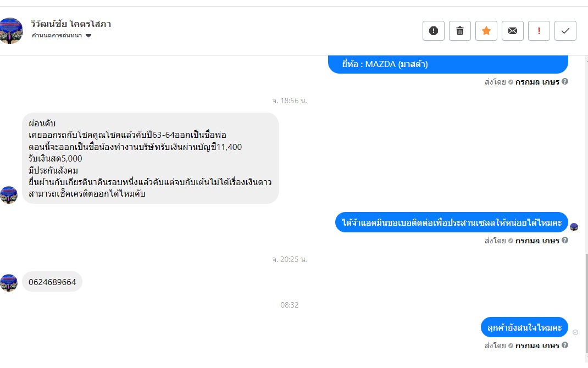Click the contact name วิวัฒน์ชัย โคตรโสภา

click(x=71, y=24)
